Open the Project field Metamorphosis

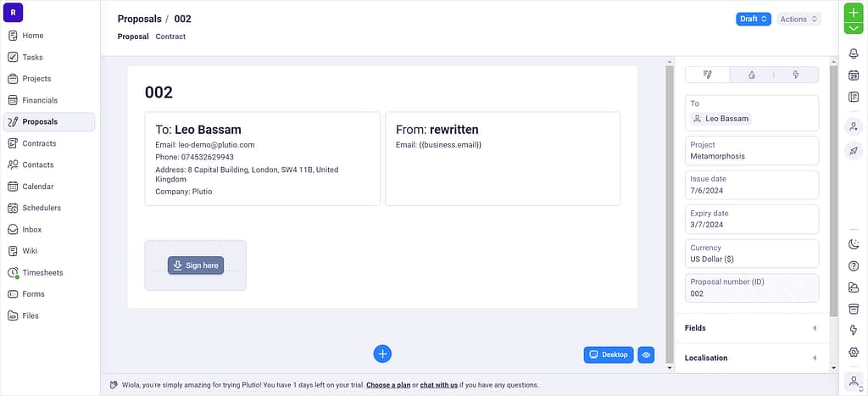[752, 151]
